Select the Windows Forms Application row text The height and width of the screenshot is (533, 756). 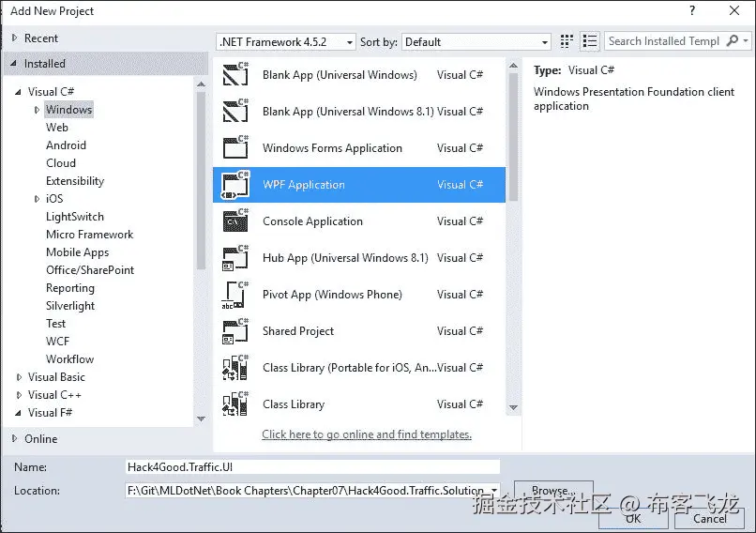click(332, 147)
